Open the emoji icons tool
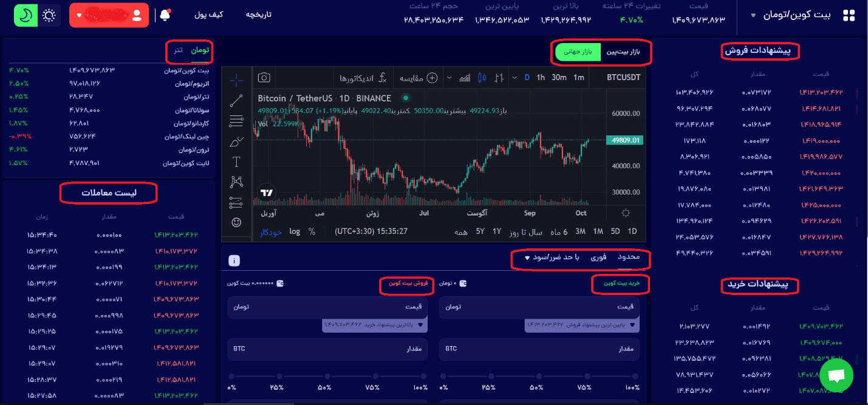 pyautogui.click(x=236, y=223)
